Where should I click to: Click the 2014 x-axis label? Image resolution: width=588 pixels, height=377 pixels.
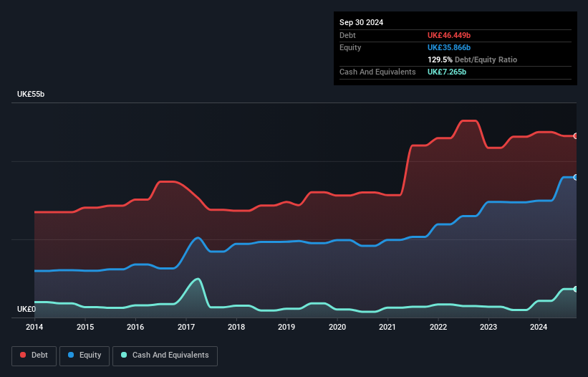(34, 327)
